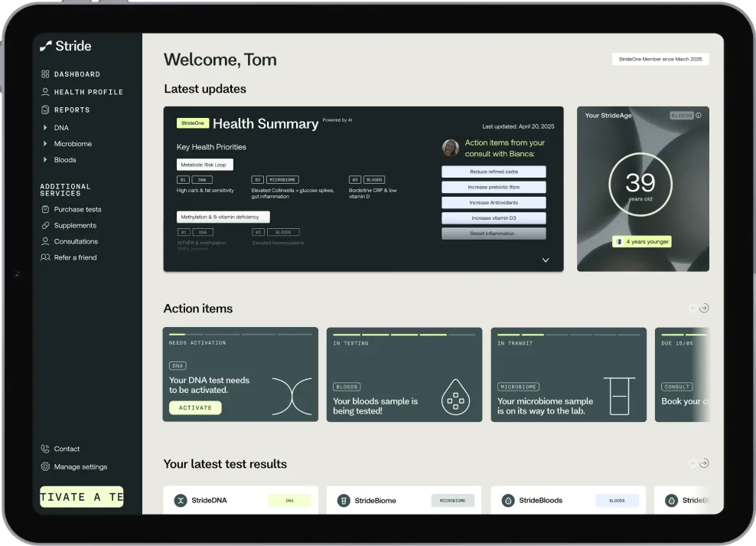Select Increase Antioxidants action item
The width and height of the screenshot is (756, 546).
pos(494,203)
